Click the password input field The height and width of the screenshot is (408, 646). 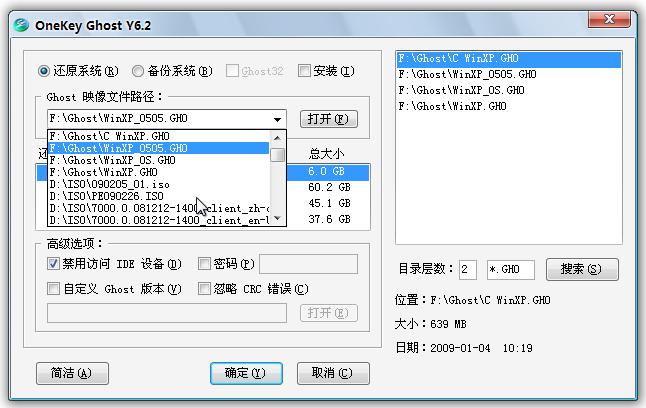coord(308,264)
